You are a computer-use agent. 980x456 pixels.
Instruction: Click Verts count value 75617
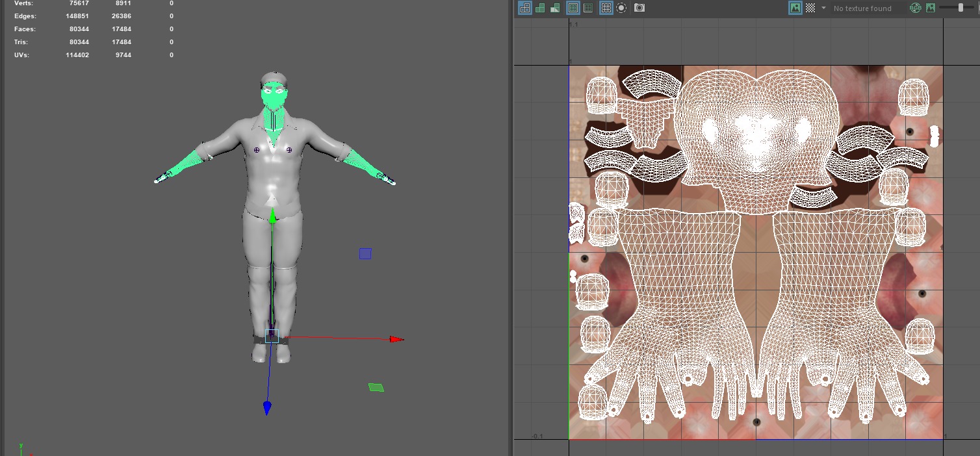click(79, 3)
